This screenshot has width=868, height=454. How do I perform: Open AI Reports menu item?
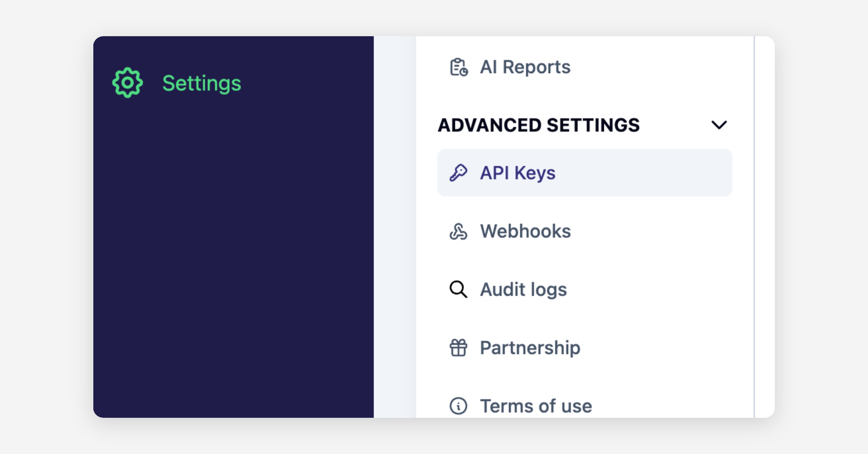[x=525, y=67]
